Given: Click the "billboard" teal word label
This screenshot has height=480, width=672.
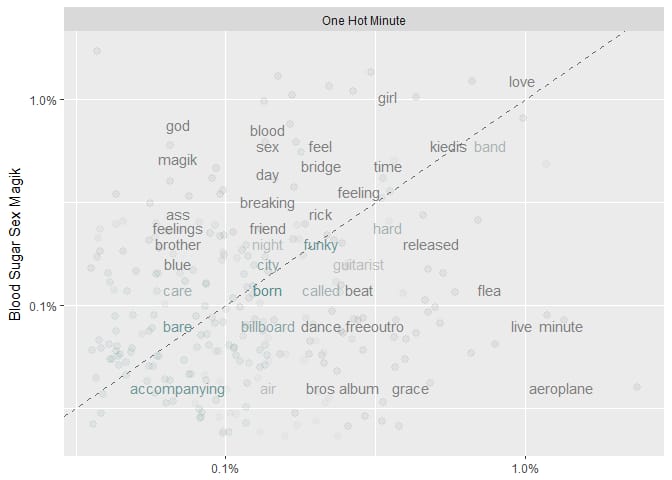Looking at the screenshot, I should tap(268, 327).
